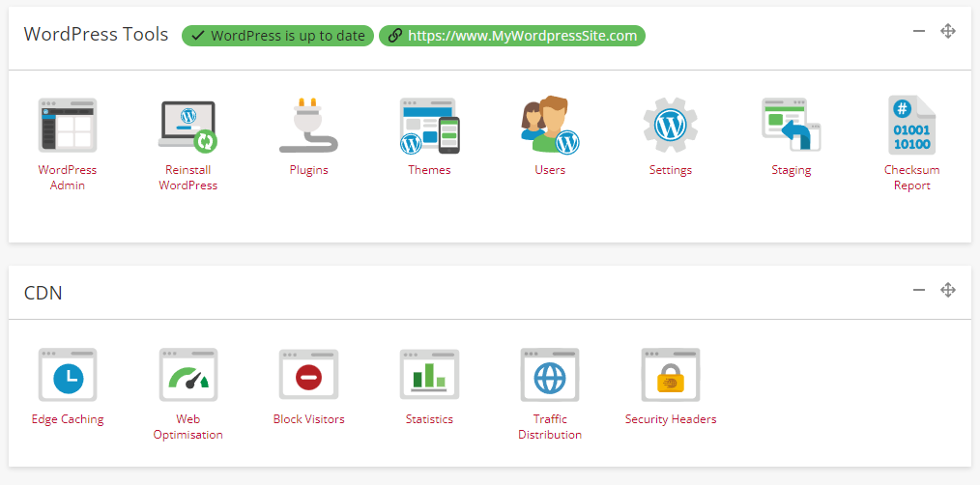Open the Block Visitors icon
The image size is (980, 485).
[308, 375]
